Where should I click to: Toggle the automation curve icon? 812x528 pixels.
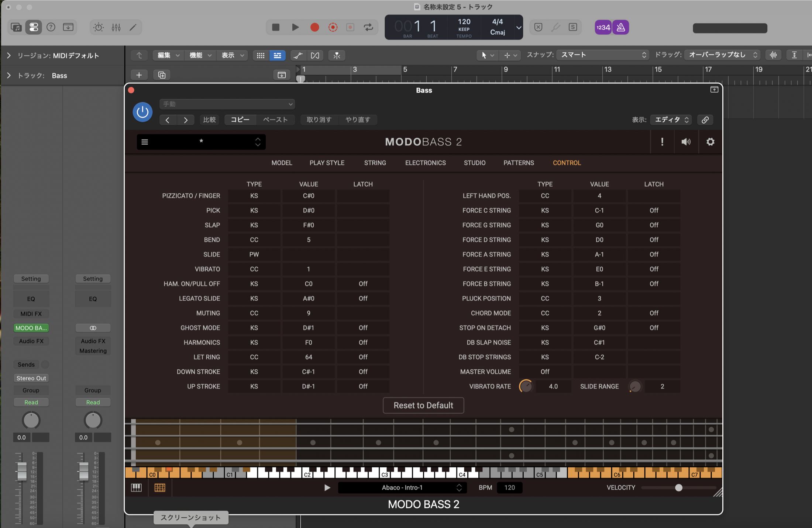point(298,56)
